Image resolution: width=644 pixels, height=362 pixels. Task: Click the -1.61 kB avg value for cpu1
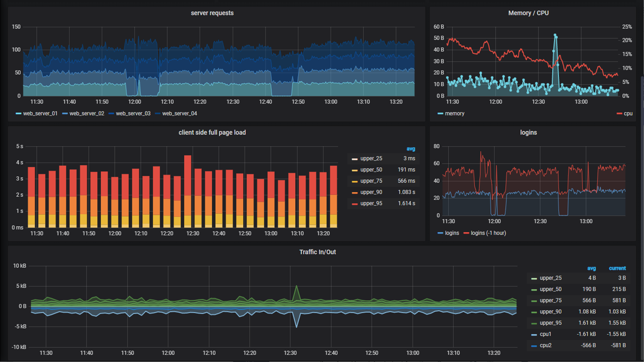point(586,334)
